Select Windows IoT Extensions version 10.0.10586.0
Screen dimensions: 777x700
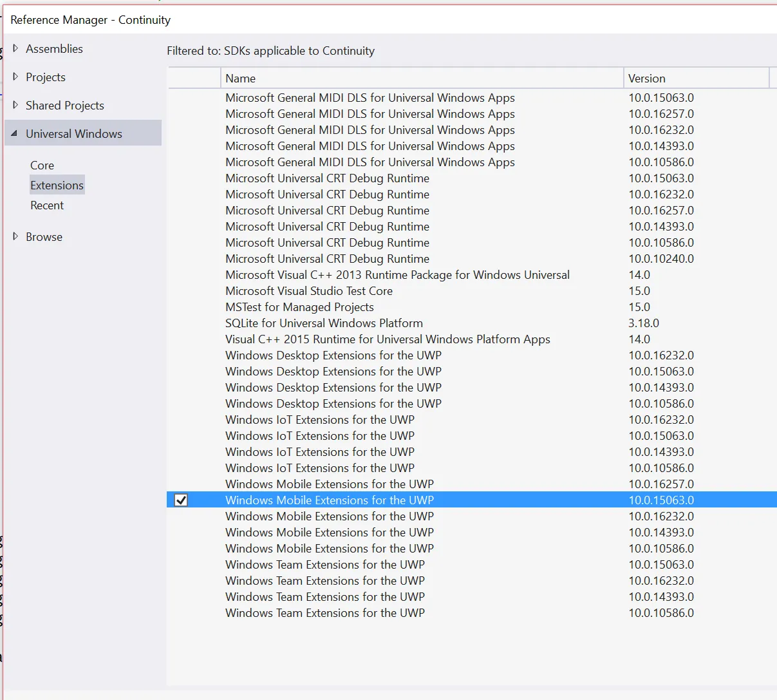pyautogui.click(x=471, y=468)
